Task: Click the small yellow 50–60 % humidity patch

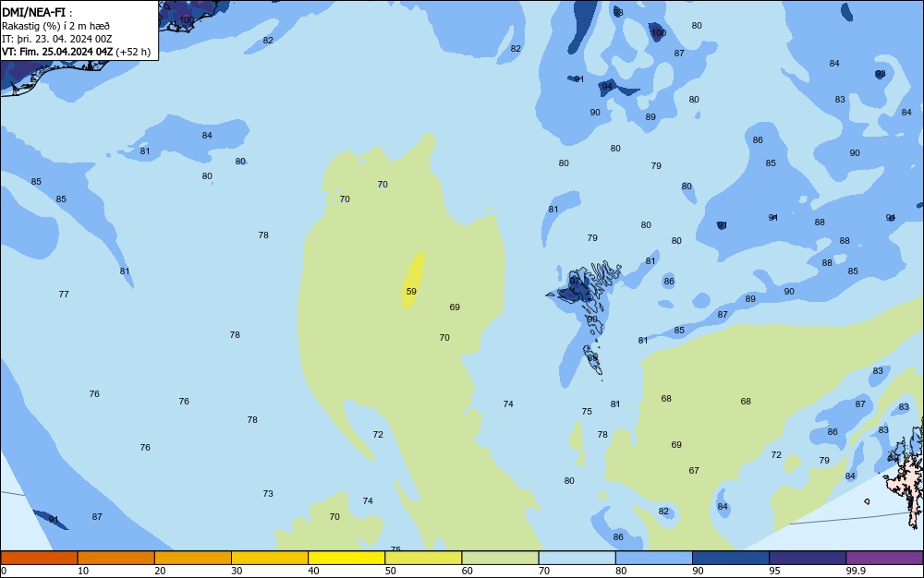Action: pos(413,279)
